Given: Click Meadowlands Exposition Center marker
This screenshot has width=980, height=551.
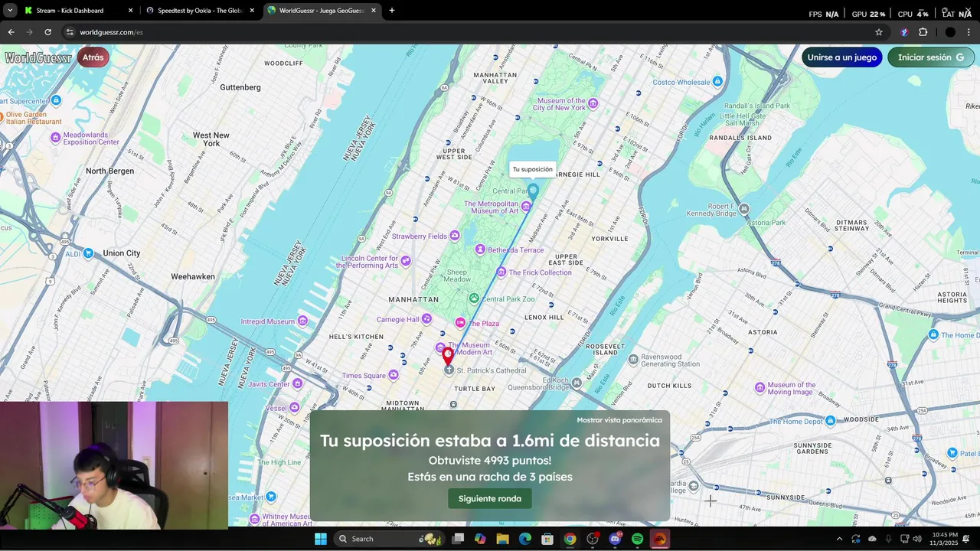Looking at the screenshot, I should [x=55, y=138].
